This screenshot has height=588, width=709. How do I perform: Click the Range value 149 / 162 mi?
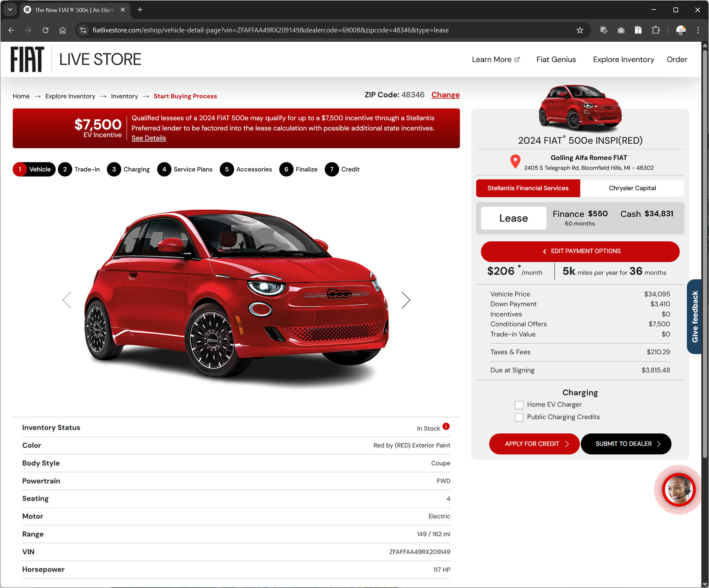pyautogui.click(x=434, y=534)
